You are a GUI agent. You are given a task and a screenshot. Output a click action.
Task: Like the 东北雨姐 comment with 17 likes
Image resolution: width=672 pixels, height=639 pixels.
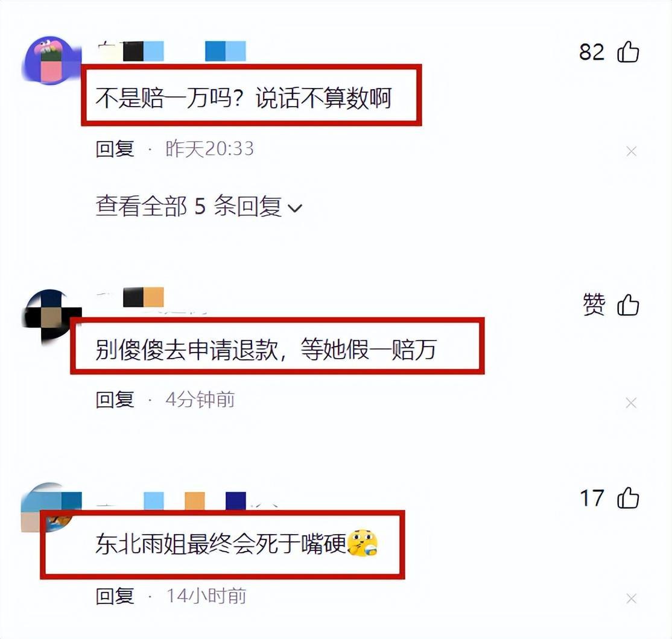point(628,498)
